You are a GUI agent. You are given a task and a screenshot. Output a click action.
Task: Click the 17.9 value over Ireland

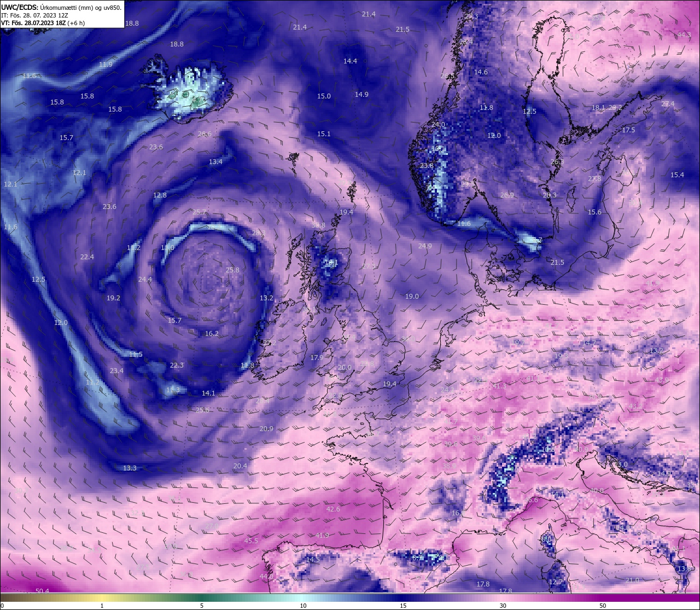[x=317, y=357]
